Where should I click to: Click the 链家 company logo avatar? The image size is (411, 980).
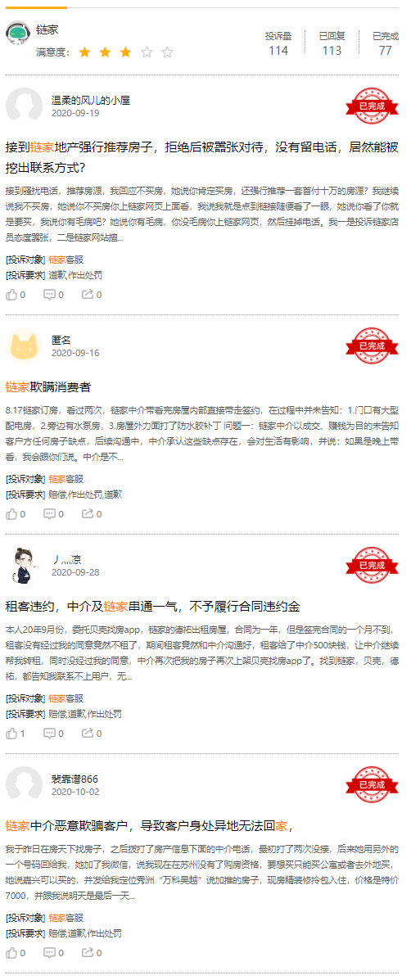18,33
